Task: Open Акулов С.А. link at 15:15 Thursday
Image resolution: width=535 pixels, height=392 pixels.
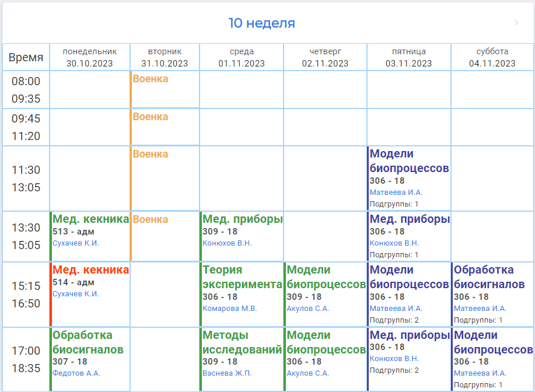Action: (307, 309)
